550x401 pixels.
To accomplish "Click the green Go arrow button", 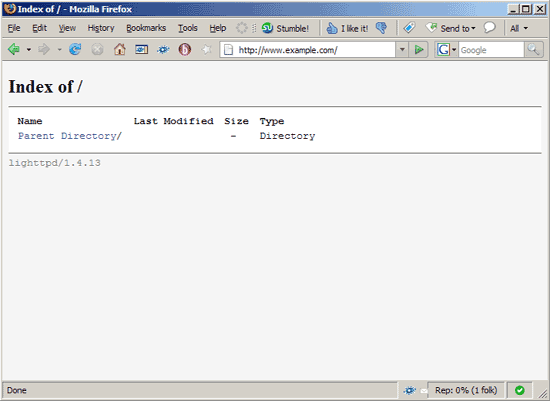I will (418, 50).
